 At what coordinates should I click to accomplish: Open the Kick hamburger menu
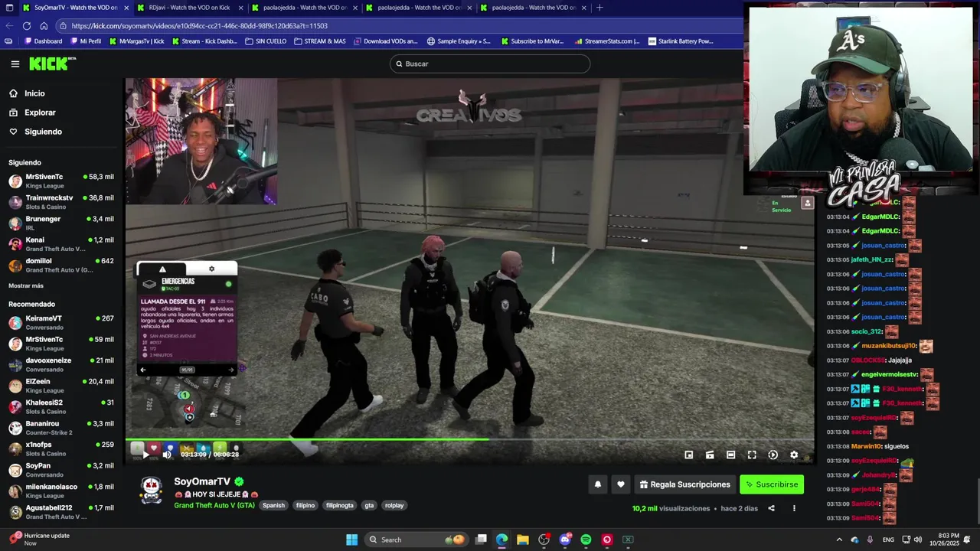point(15,64)
